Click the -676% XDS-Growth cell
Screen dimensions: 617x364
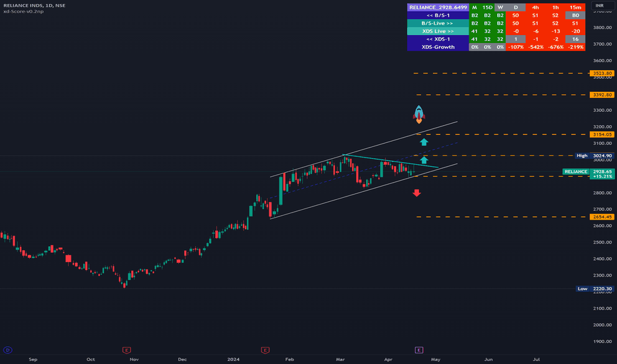(x=555, y=47)
